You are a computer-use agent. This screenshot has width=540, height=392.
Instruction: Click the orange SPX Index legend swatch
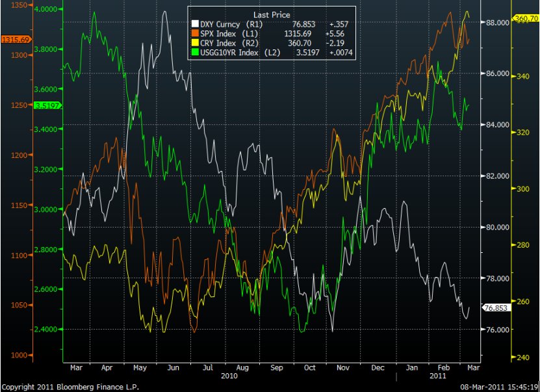click(193, 34)
